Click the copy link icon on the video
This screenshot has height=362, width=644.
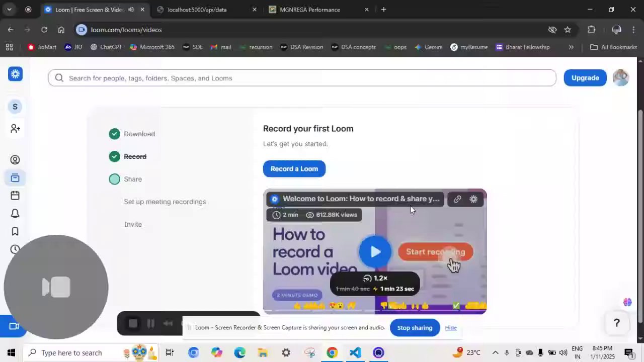click(457, 199)
